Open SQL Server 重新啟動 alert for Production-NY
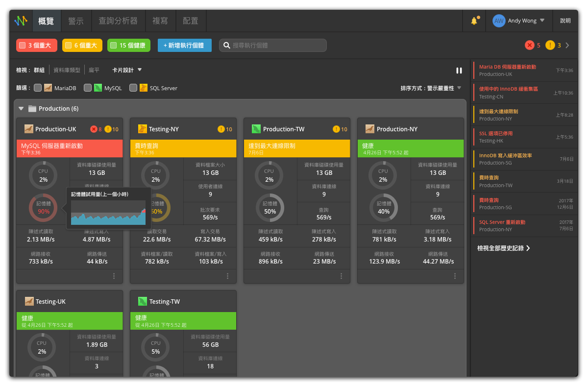The width and height of the screenshot is (588, 387). click(x=523, y=225)
